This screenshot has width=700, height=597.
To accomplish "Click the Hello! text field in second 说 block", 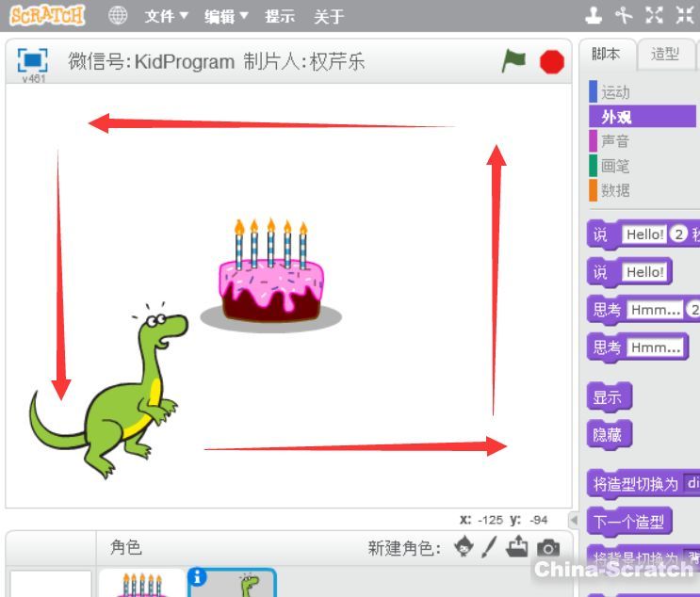I will (644, 272).
